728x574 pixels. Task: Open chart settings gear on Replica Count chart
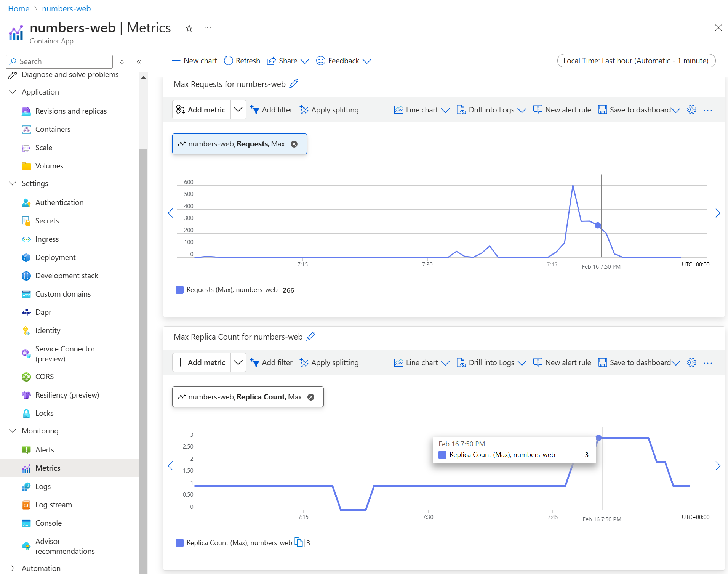[692, 362]
